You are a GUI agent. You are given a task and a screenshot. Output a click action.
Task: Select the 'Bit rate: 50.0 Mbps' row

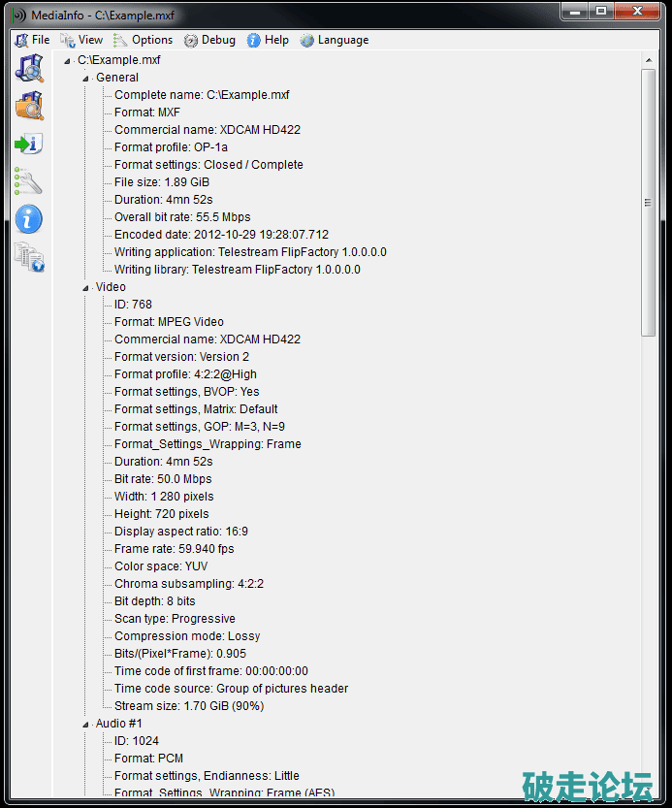(162, 479)
